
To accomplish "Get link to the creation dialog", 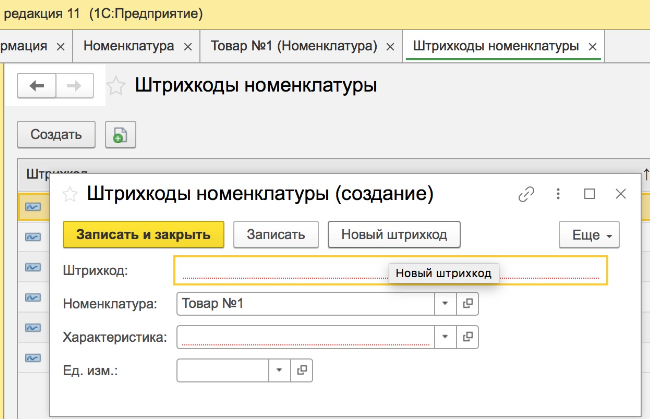I will (526, 194).
